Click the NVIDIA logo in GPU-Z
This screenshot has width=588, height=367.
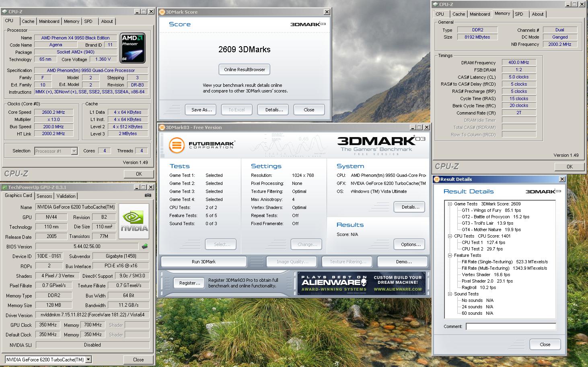(134, 222)
